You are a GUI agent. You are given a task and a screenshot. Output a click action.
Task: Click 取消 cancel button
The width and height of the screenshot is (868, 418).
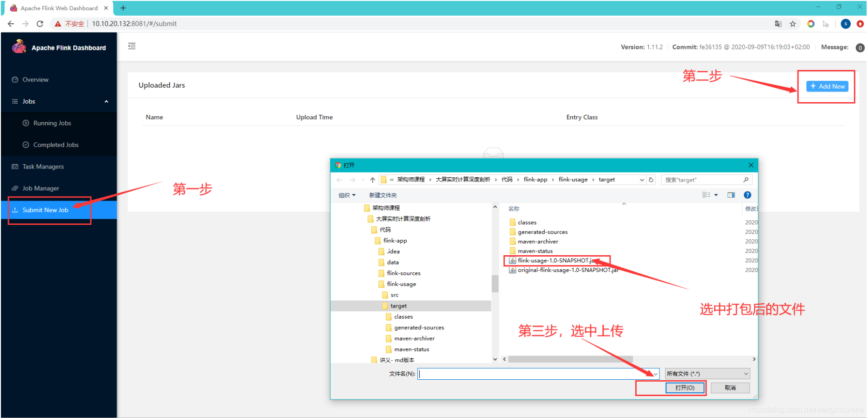(730, 388)
